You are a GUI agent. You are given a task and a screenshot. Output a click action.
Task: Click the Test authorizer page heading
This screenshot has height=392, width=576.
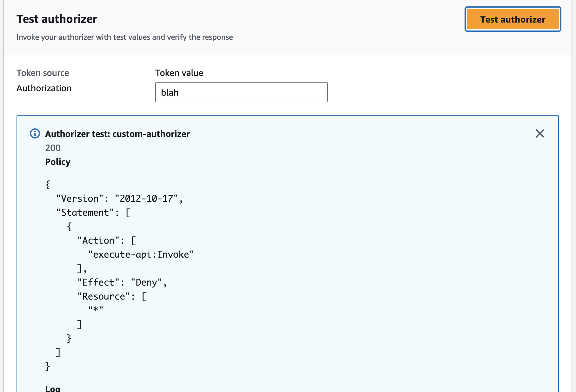point(57,19)
